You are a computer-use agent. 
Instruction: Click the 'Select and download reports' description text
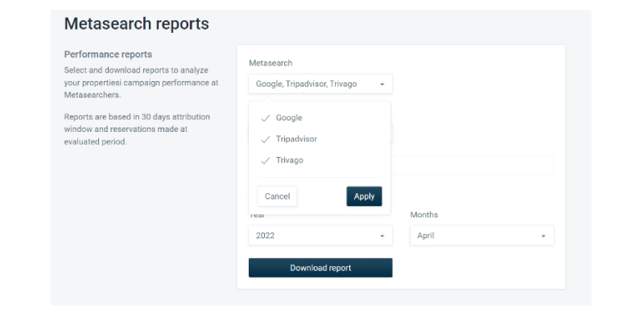point(142,82)
